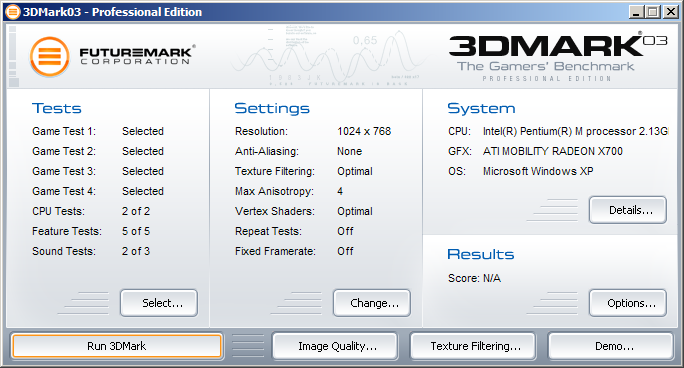This screenshot has height=368, width=684.
Task: Click Change to edit settings
Action: pyautogui.click(x=372, y=303)
